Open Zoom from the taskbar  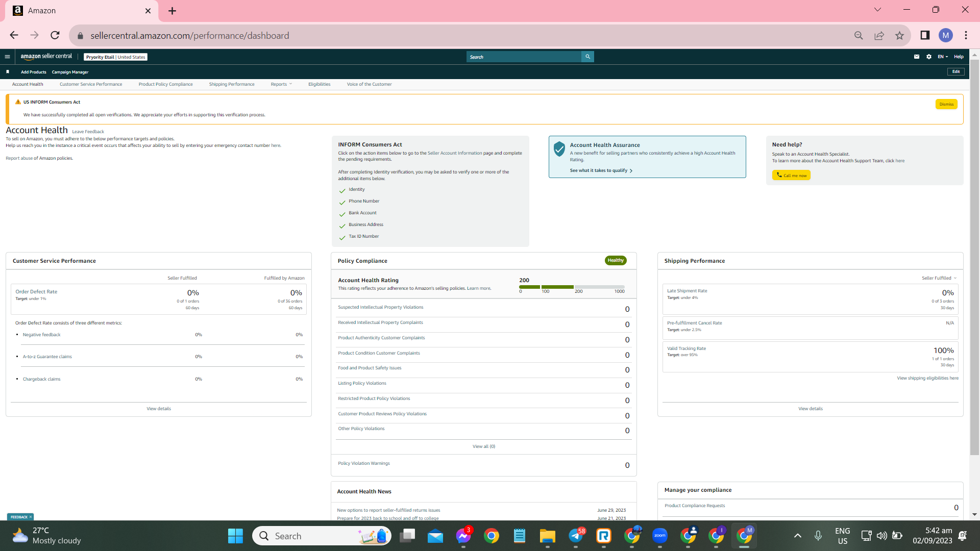pyautogui.click(x=660, y=536)
